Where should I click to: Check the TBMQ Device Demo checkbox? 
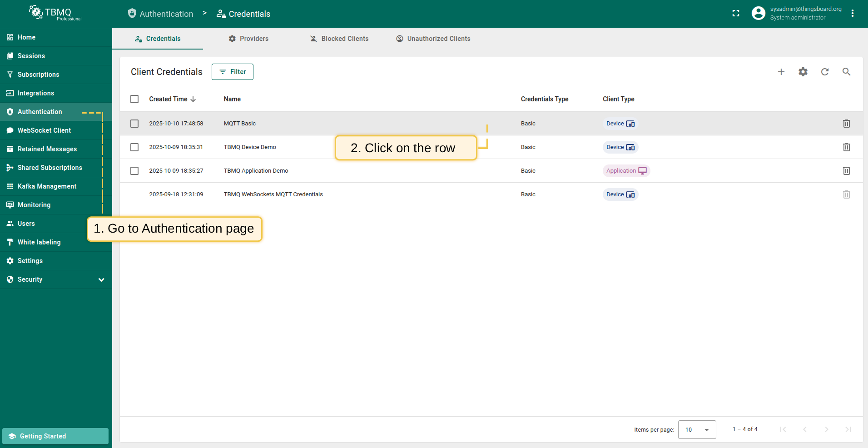pyautogui.click(x=134, y=147)
